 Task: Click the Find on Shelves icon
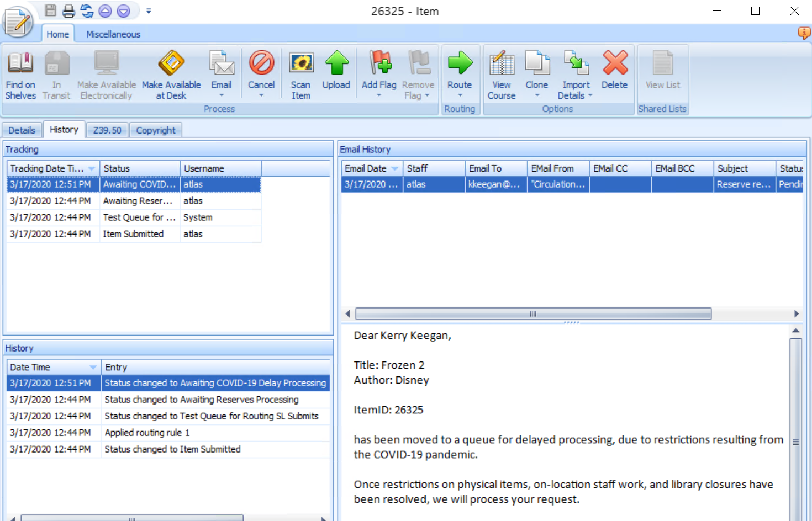tap(20, 63)
